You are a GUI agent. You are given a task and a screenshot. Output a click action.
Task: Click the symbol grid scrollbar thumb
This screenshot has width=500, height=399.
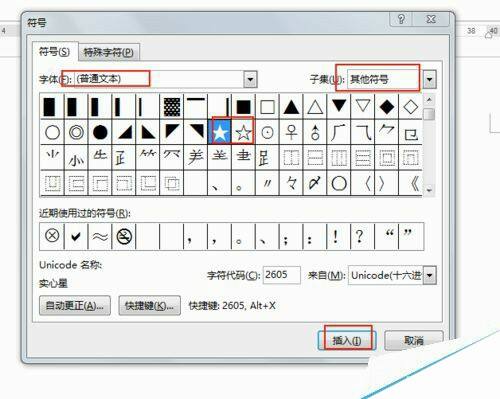click(x=429, y=114)
